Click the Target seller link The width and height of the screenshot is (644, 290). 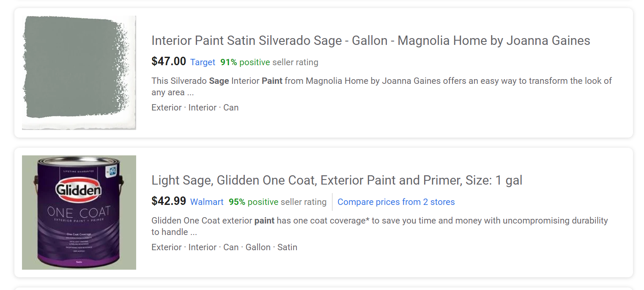(x=203, y=62)
